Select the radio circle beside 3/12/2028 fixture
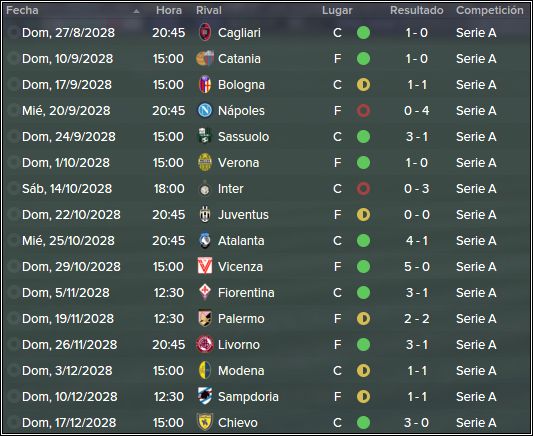The image size is (533, 436). (x=13, y=370)
